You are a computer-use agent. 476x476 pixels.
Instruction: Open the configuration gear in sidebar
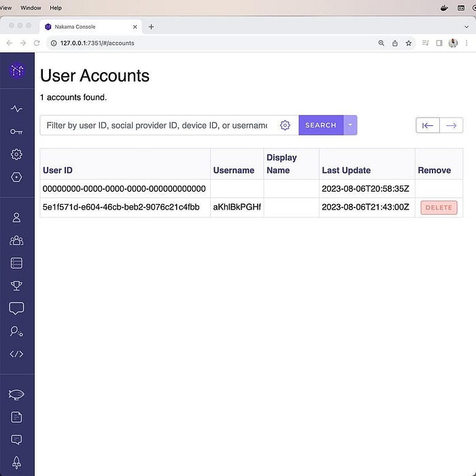tap(16, 154)
